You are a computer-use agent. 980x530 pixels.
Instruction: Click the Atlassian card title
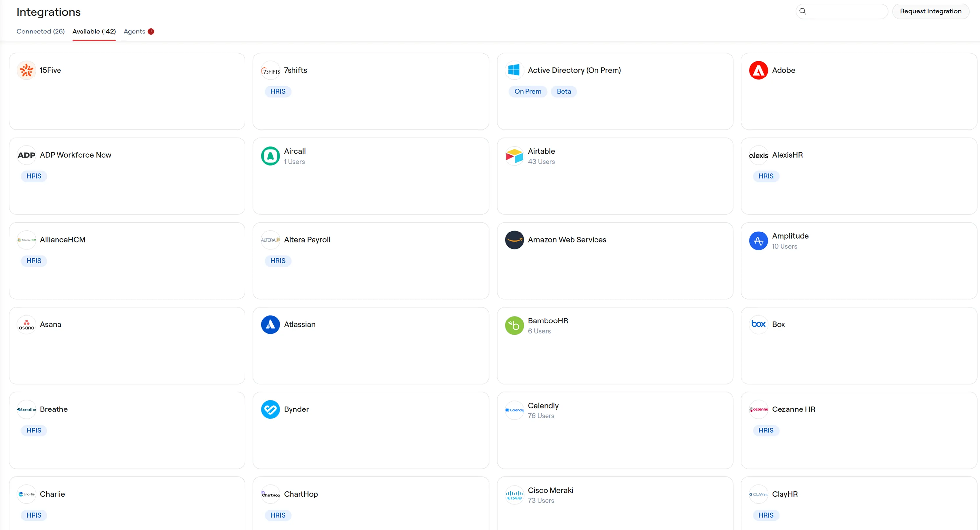point(300,325)
